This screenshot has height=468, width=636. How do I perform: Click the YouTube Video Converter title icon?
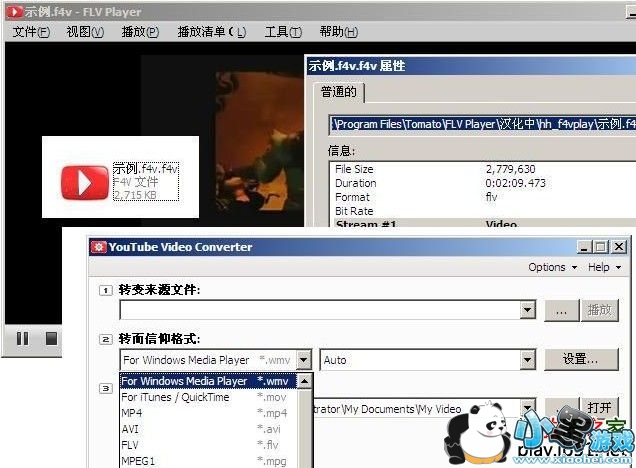click(99, 247)
